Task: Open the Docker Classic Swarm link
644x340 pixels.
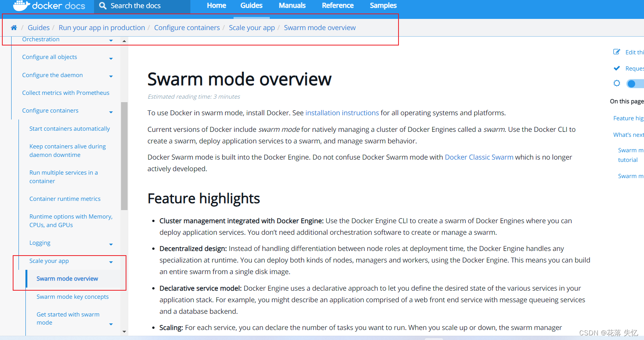Action: click(479, 157)
